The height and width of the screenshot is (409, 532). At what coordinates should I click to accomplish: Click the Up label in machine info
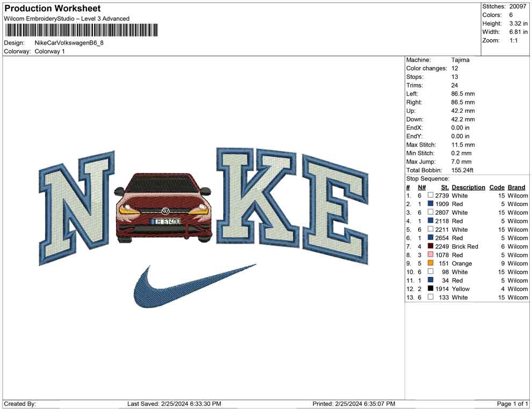[411, 111]
